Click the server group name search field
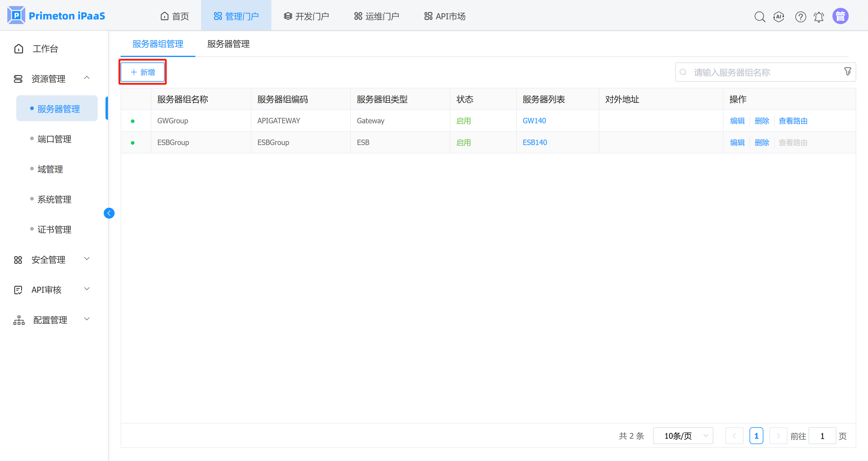 741,72
